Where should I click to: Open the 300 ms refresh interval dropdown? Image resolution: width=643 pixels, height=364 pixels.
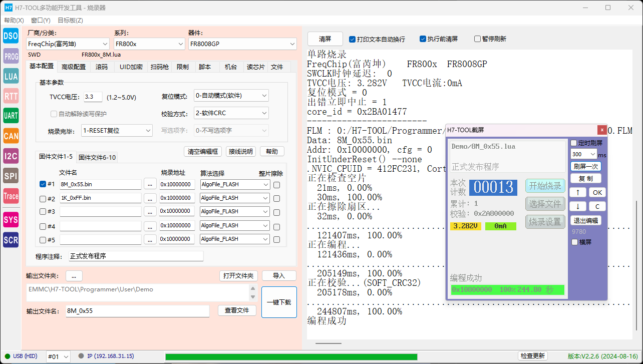click(584, 154)
